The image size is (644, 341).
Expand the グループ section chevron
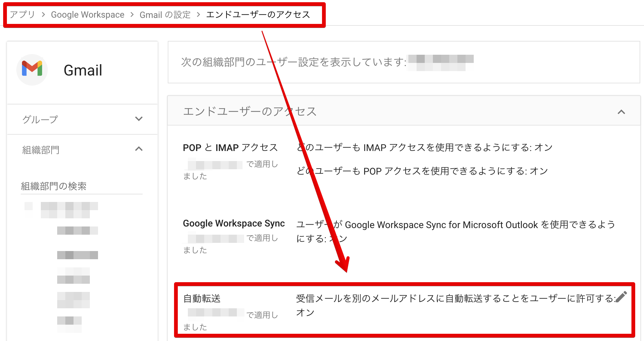(139, 119)
